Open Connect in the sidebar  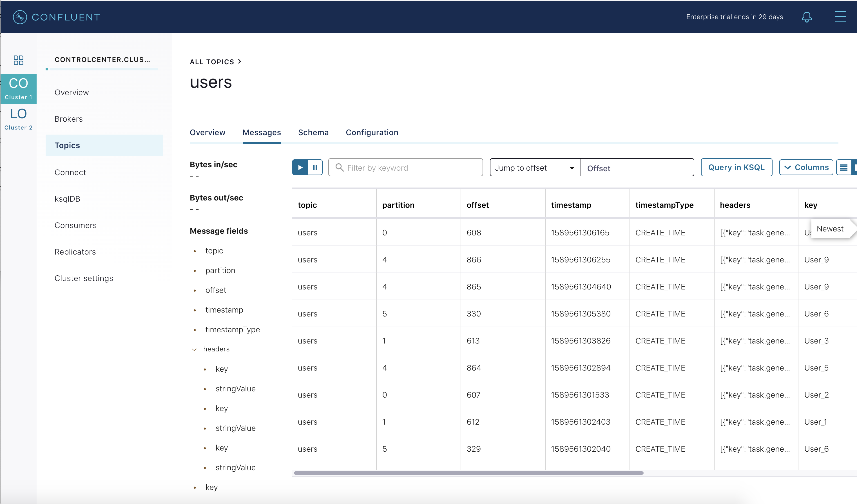(x=70, y=172)
